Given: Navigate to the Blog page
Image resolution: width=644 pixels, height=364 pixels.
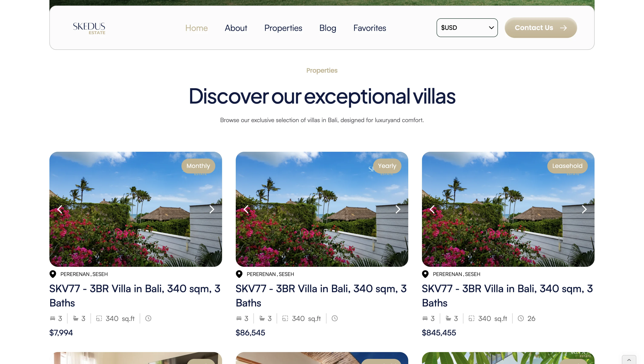Looking at the screenshot, I should [x=328, y=28].
